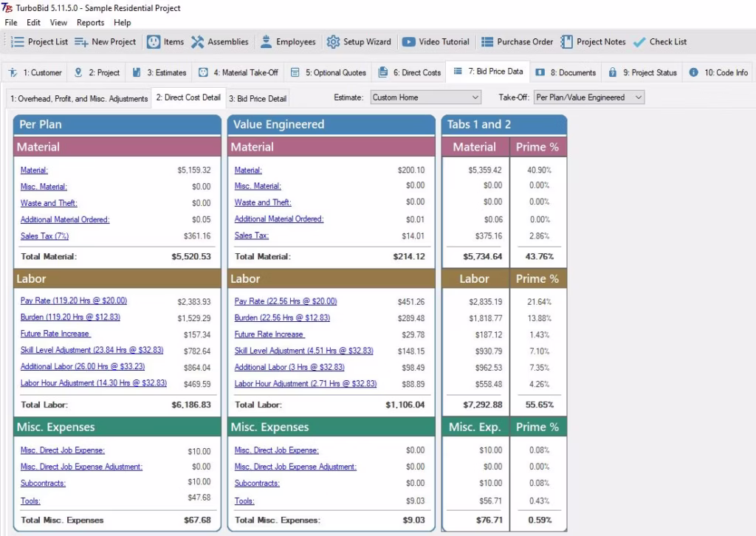
Task: Open the Project Notes notepad icon
Action: (x=566, y=42)
